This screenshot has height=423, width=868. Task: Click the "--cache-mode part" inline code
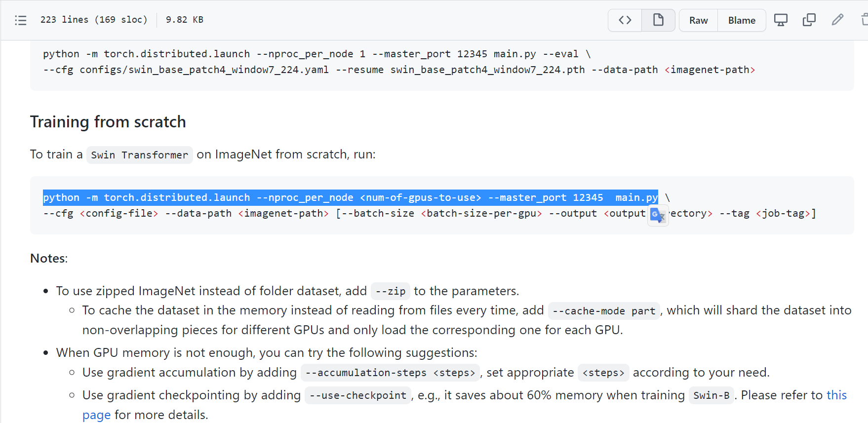click(604, 311)
